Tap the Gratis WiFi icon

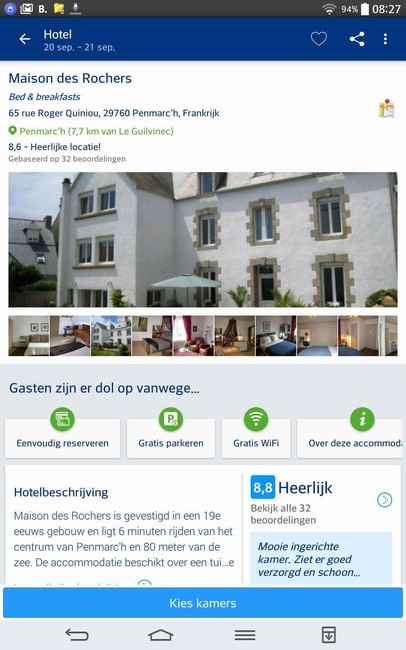point(256,420)
